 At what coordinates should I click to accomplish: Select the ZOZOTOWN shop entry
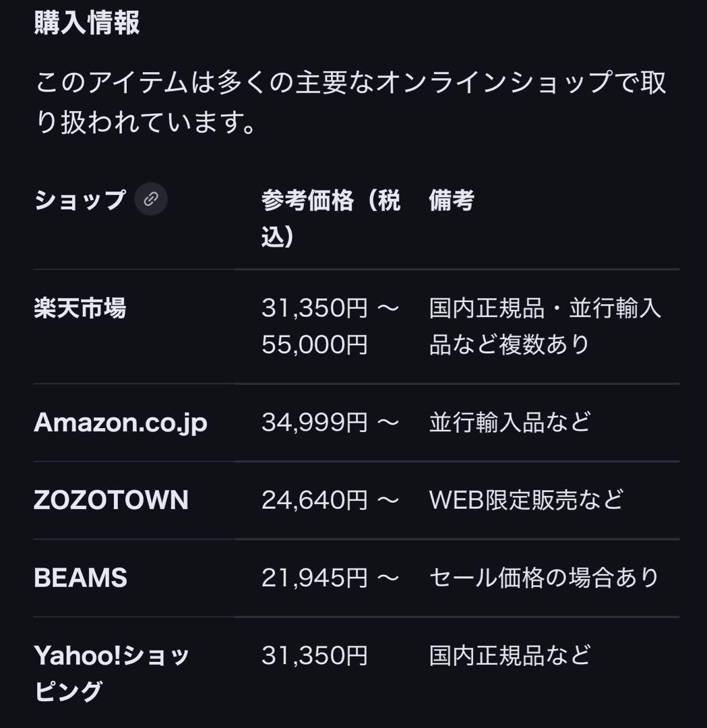pyautogui.click(x=111, y=500)
